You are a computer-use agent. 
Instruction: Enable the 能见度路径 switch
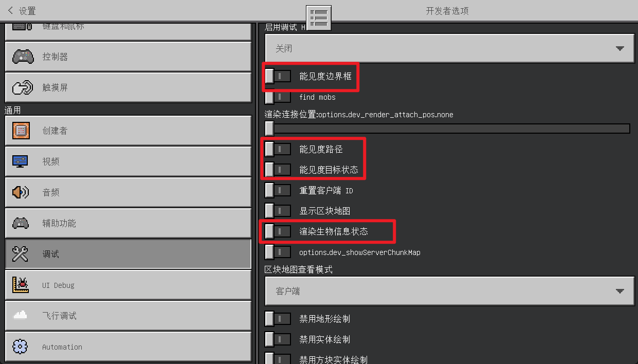tap(278, 149)
